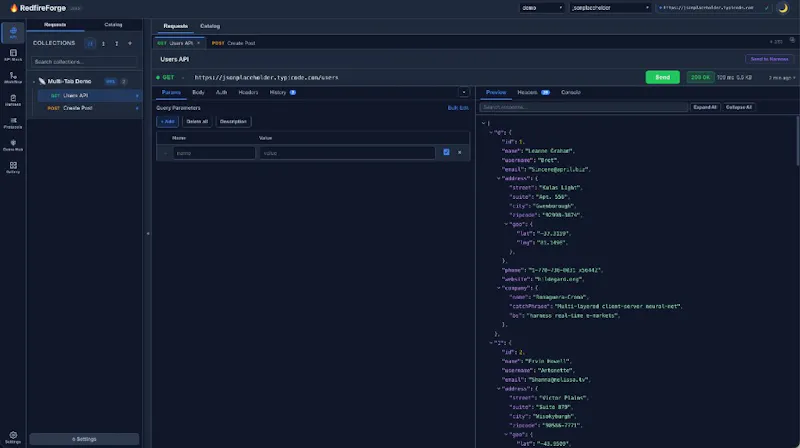Open the API section in the sidebar
This screenshot has width=800, height=448.
(x=13, y=33)
